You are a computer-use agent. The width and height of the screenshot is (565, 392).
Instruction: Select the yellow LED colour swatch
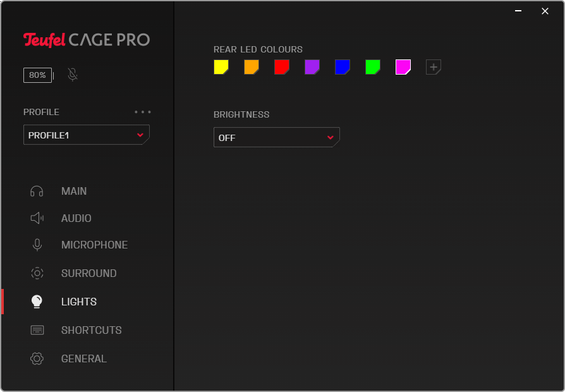[221, 67]
